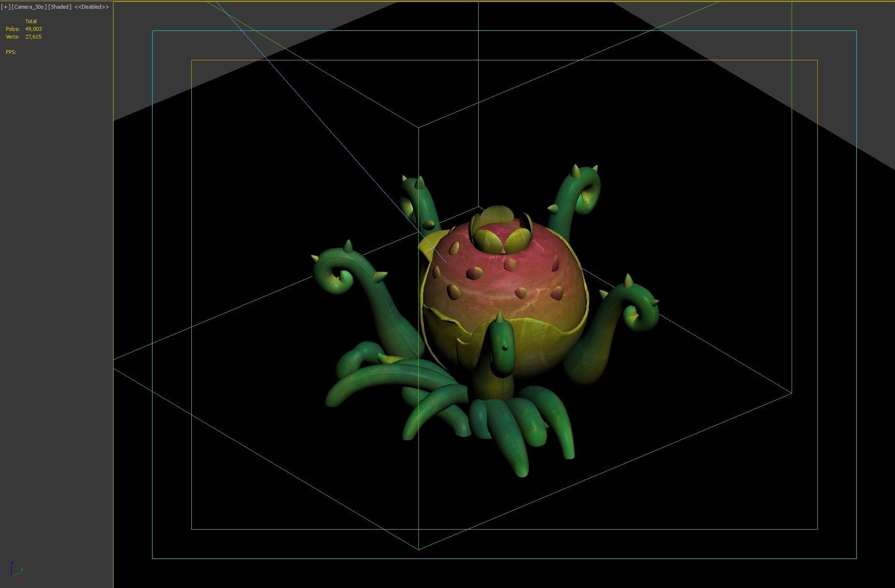Image resolution: width=895 pixels, height=588 pixels.
Task: Open the [+] general viewport menu
Action: coord(5,7)
